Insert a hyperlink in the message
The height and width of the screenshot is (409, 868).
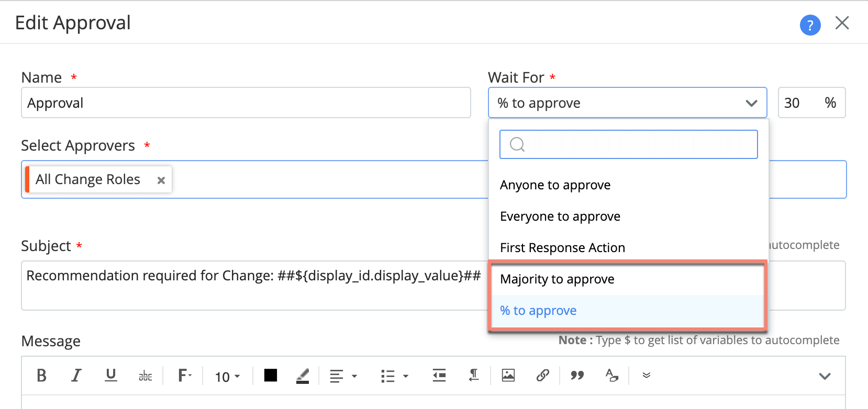click(x=543, y=376)
